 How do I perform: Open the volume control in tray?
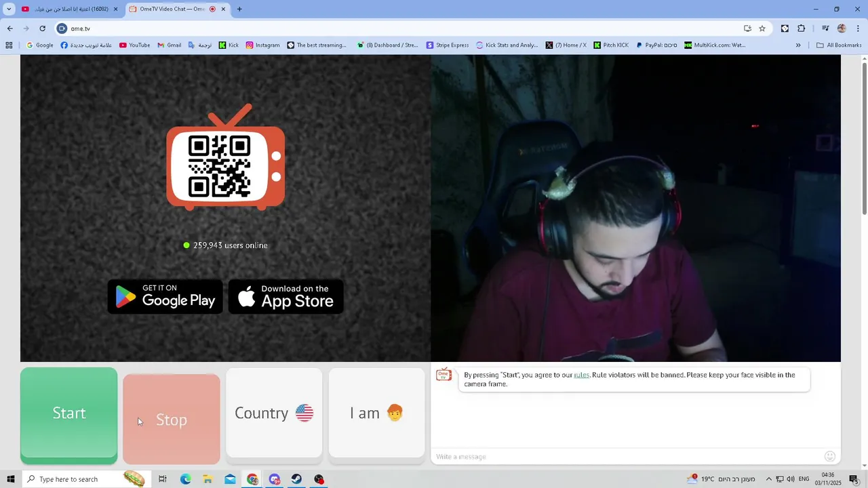tap(791, 479)
